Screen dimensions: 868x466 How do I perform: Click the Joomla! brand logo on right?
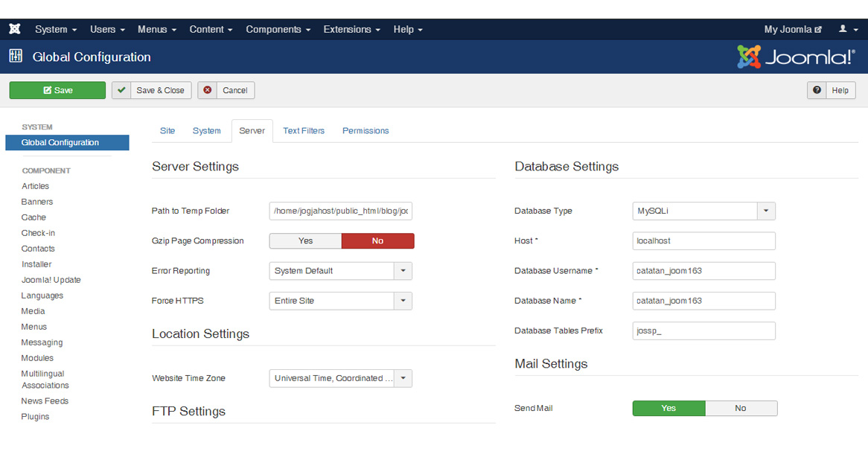tap(796, 57)
